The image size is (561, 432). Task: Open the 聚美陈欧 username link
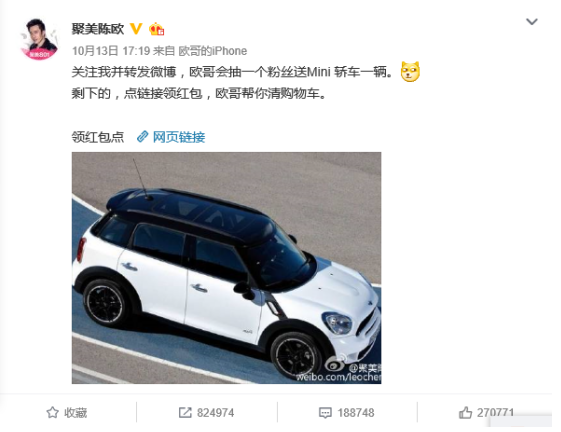[x=98, y=29]
